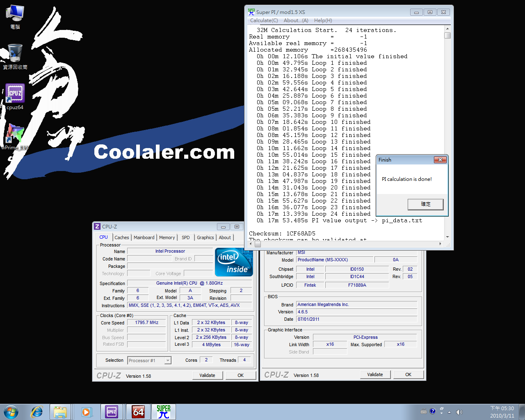Open the Calculate(C) menu in Super PI

click(x=264, y=21)
